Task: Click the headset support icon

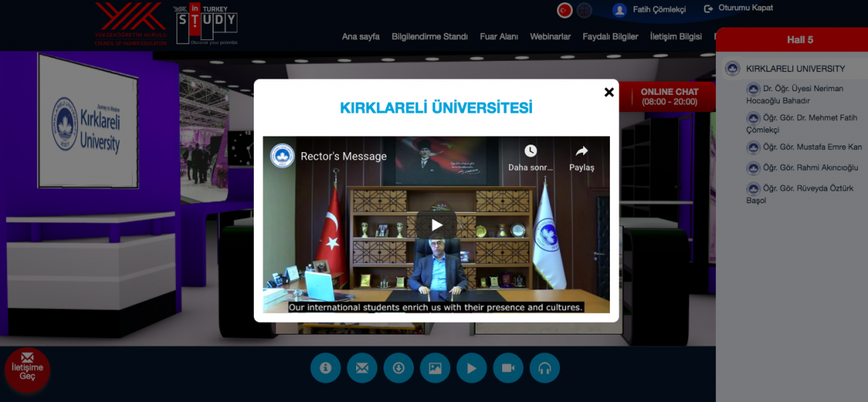Action: coord(545,368)
